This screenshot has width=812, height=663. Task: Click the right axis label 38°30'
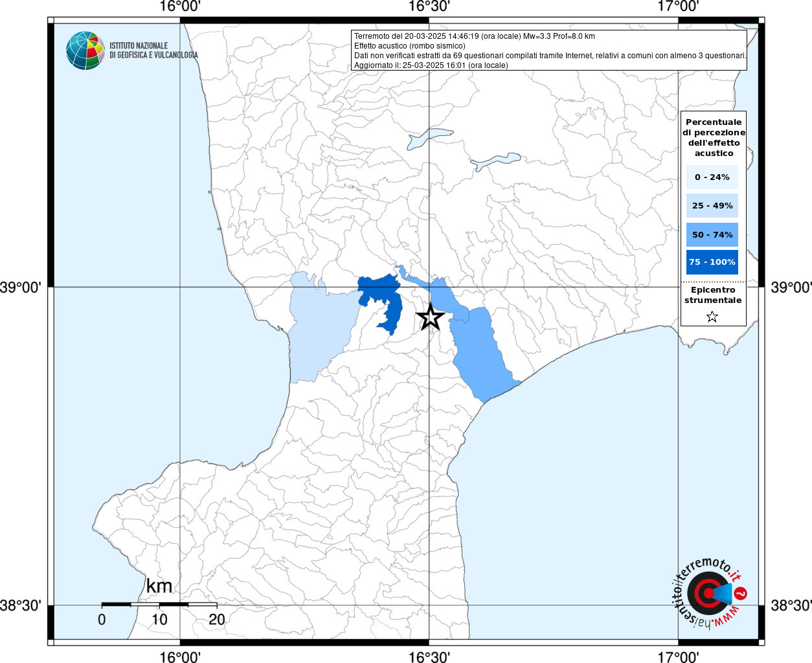pyautogui.click(x=791, y=605)
